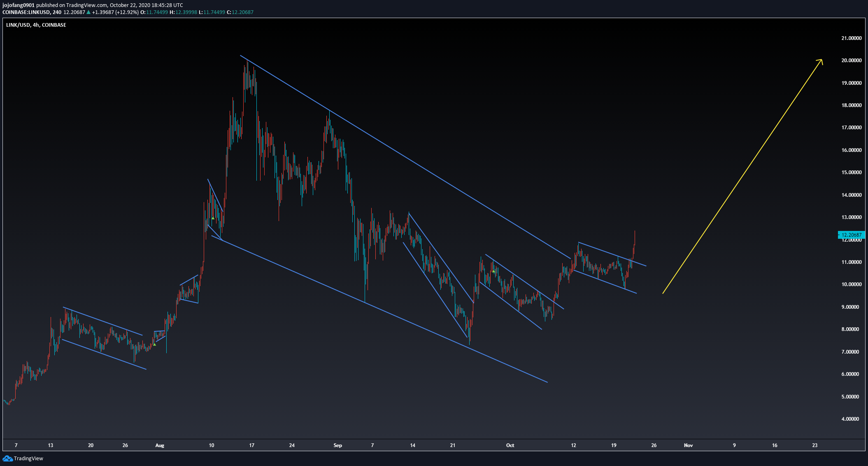Click the open value O:11.74499

[x=154, y=12]
